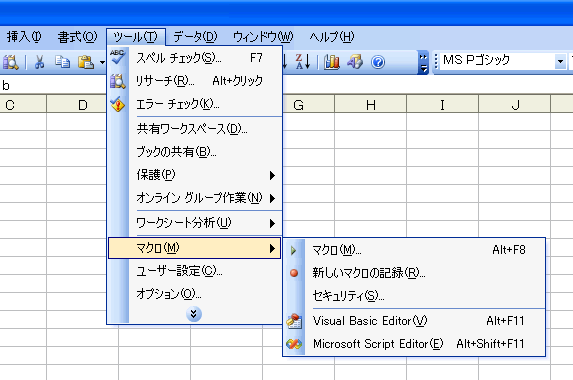Click the Visual Basic Editor icon
Viewport: 573px width, 380px height.
pos(294,321)
